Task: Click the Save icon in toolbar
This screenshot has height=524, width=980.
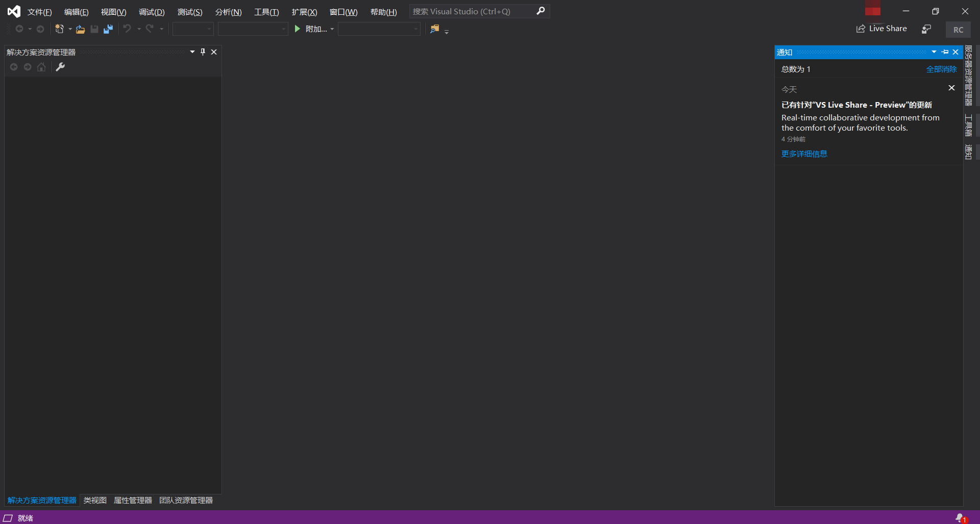Action: click(94, 29)
